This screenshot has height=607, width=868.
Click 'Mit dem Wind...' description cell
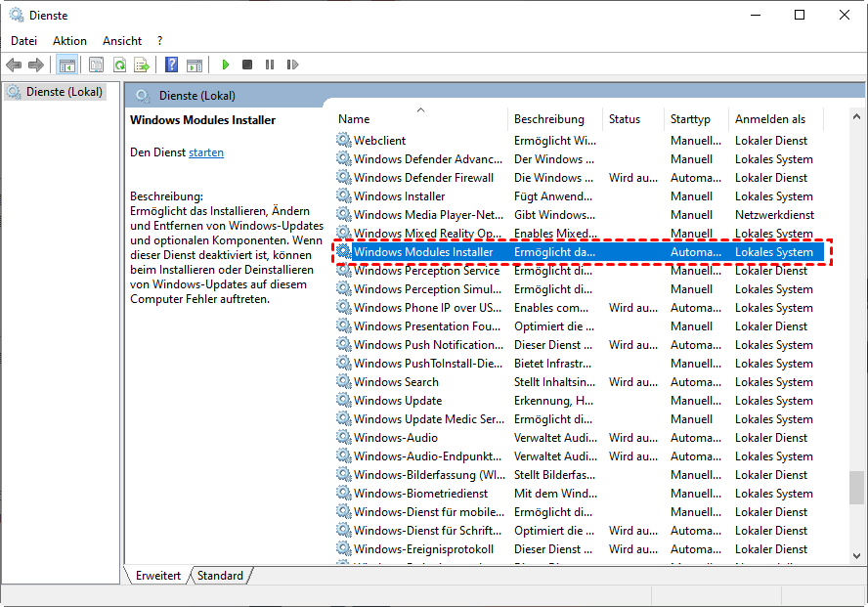[x=555, y=493]
